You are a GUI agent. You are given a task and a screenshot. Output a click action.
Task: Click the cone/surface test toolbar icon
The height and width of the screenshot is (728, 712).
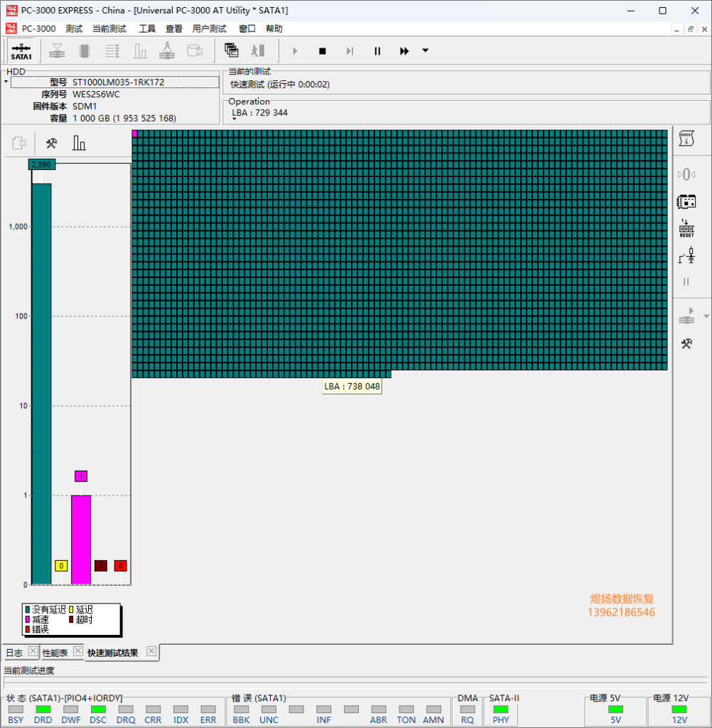(x=167, y=50)
